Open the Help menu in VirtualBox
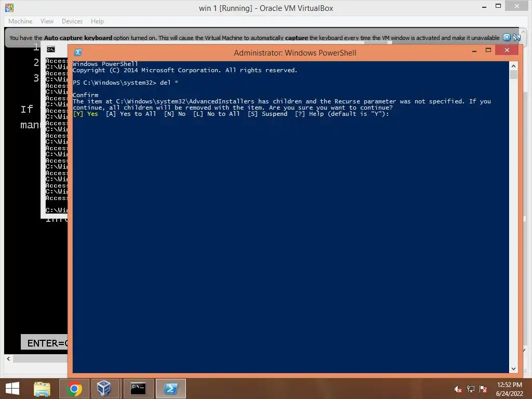532x399 pixels. pos(97,21)
